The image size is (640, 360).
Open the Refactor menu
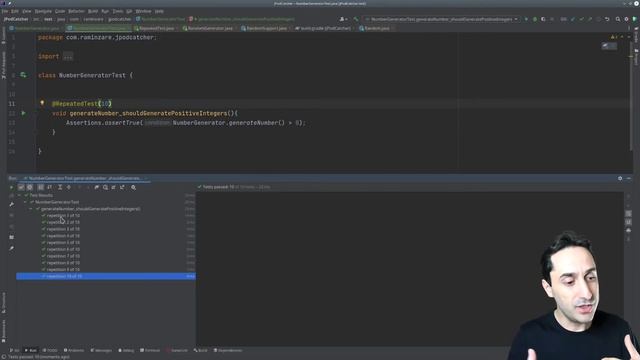76,11
